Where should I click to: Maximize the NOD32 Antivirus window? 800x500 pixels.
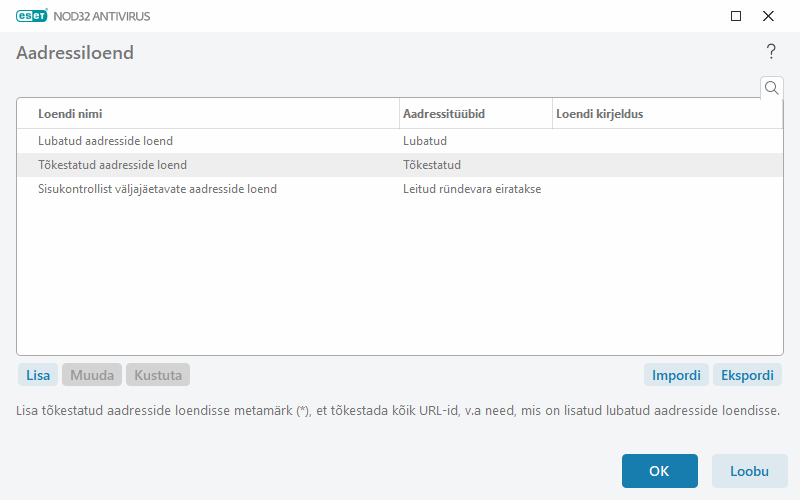(x=736, y=16)
